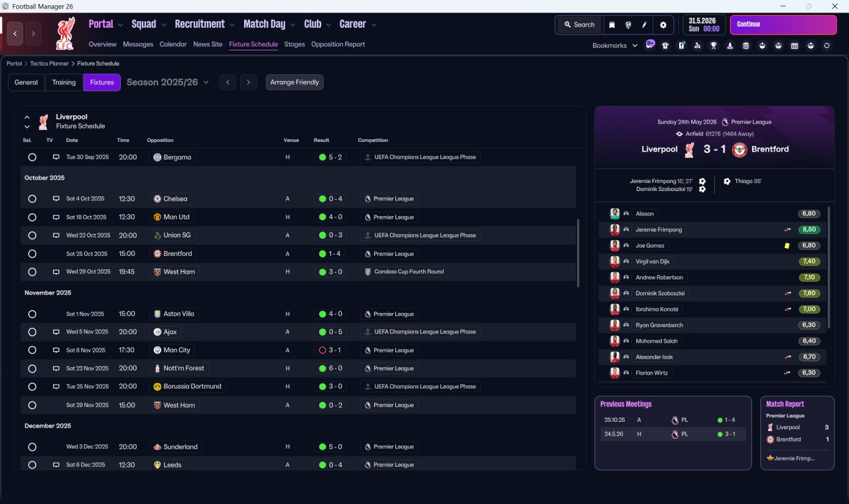Image resolution: width=849 pixels, height=504 pixels.
Task: Open the Bookmarks dropdown
Action: [615, 46]
